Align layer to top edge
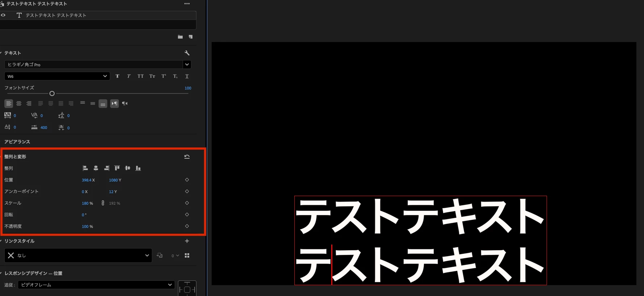The image size is (644, 296). coord(117,168)
